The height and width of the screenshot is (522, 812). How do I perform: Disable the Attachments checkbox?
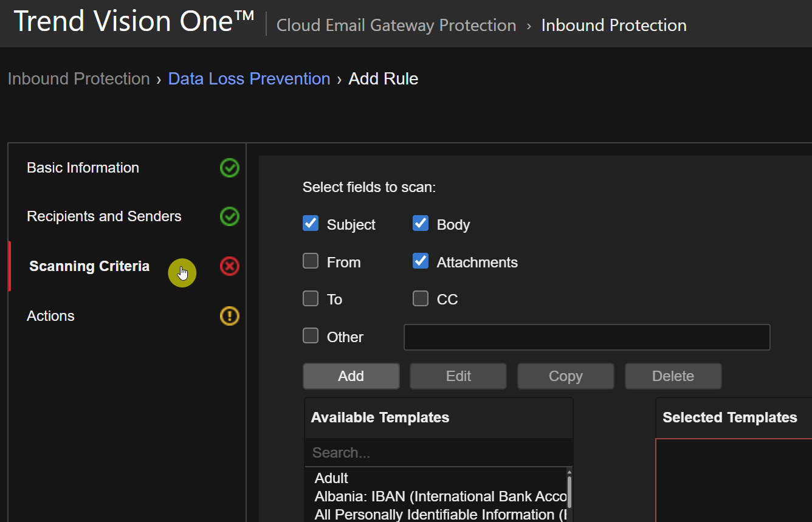tap(421, 261)
